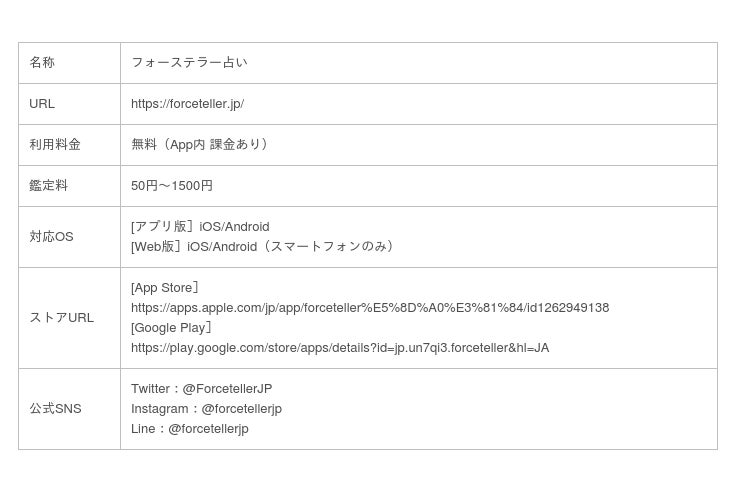Select the Instagram @forcetellerjp handle

[x=241, y=409]
